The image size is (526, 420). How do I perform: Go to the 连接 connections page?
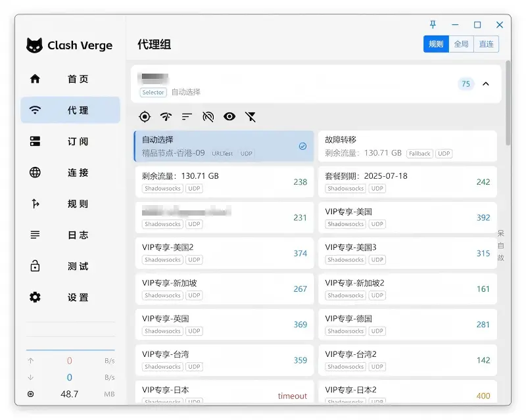(x=70, y=172)
